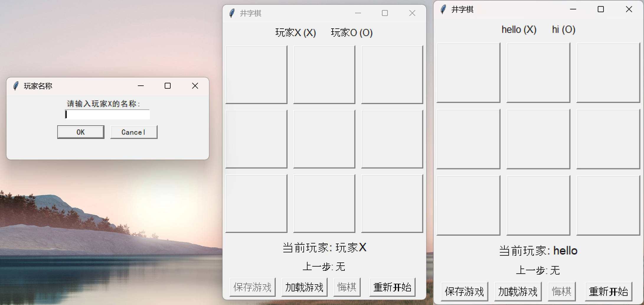Mark center cell in hello board

538,139
